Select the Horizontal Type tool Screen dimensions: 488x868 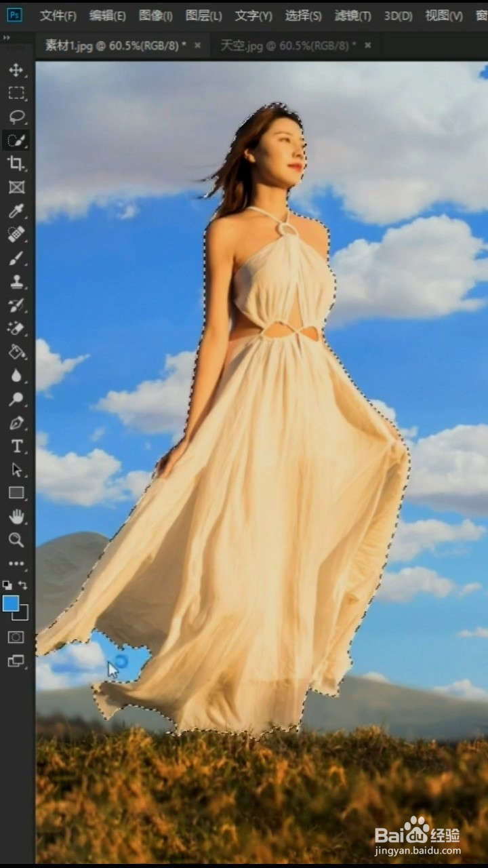(16, 446)
